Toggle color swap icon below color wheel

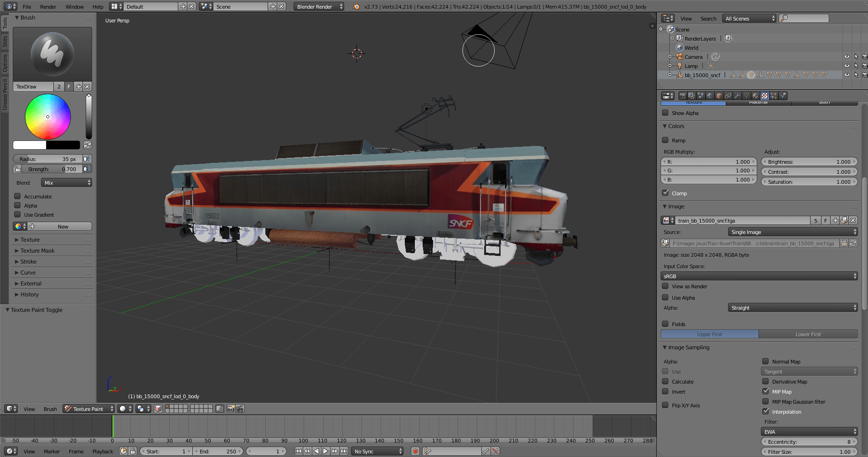88,145
